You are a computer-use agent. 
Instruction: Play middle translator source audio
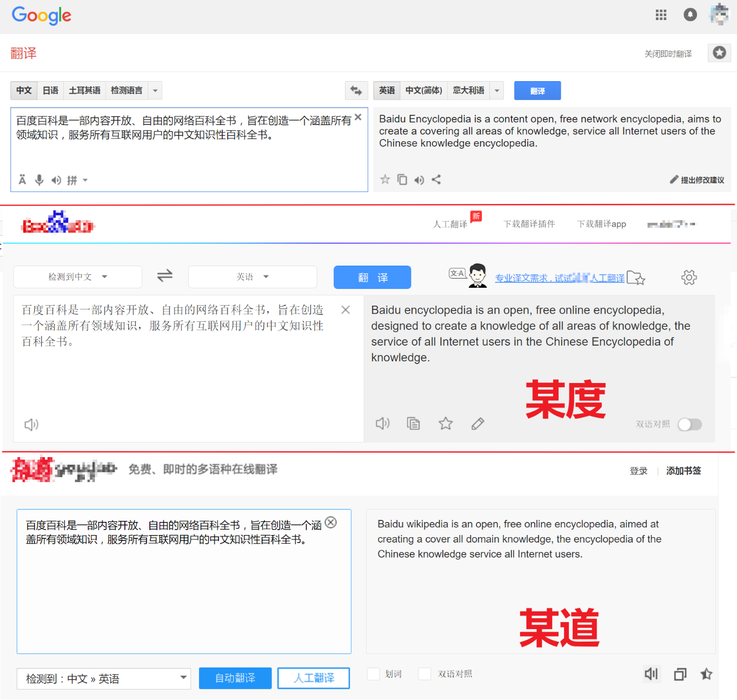tap(31, 425)
